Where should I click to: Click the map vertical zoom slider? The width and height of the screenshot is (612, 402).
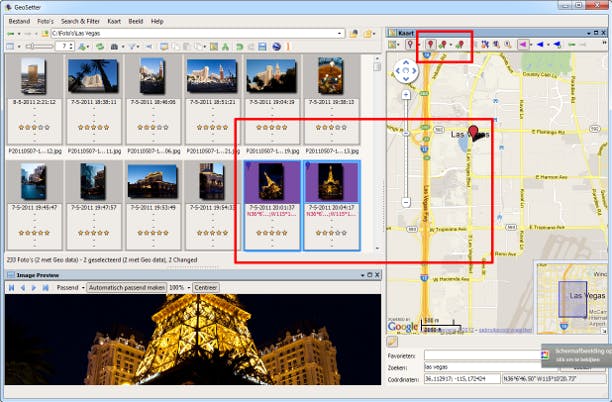tap(406, 148)
